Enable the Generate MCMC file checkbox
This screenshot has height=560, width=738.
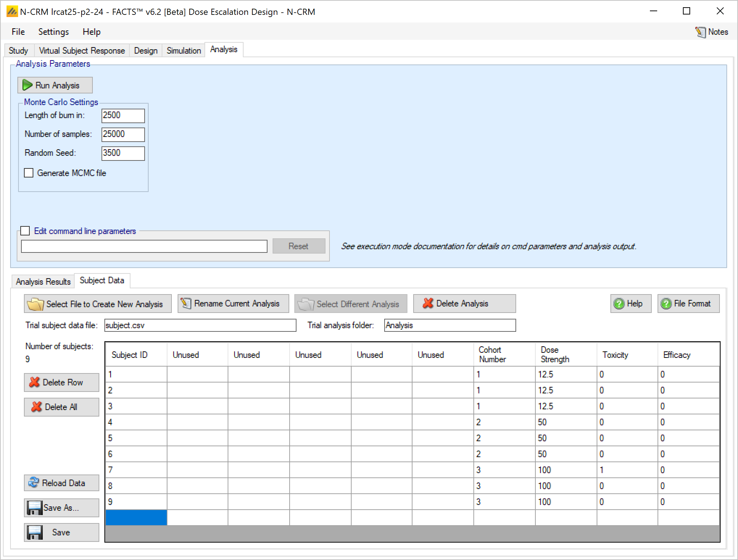point(29,173)
